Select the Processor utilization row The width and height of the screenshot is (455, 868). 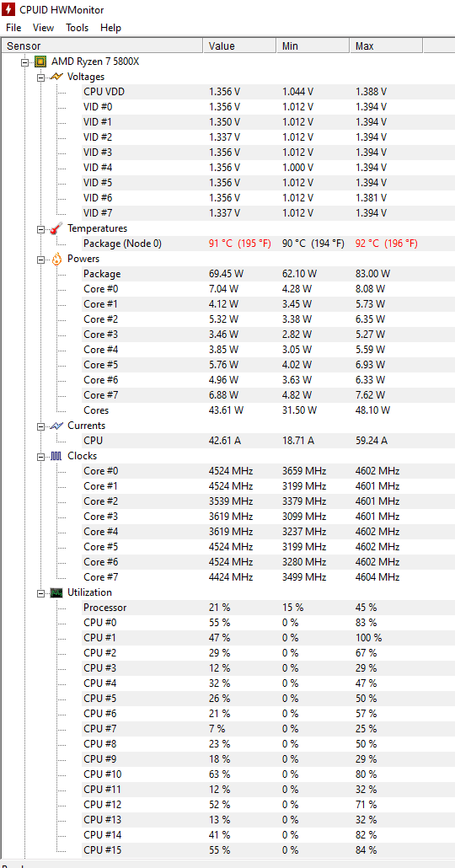point(268,608)
